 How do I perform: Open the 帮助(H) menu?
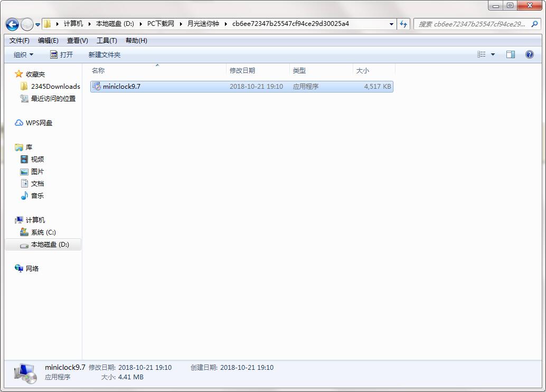[x=136, y=41]
